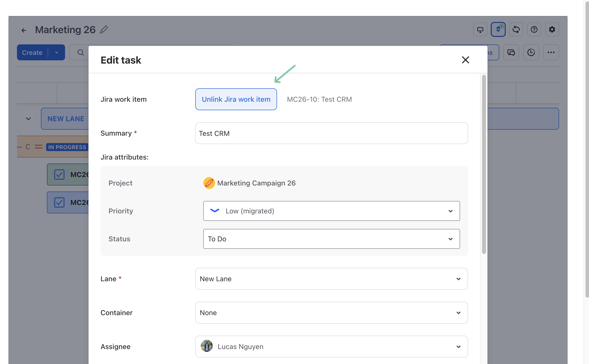
Task: Open the Priority dropdown showing Low (migrated)
Action: coord(331,211)
